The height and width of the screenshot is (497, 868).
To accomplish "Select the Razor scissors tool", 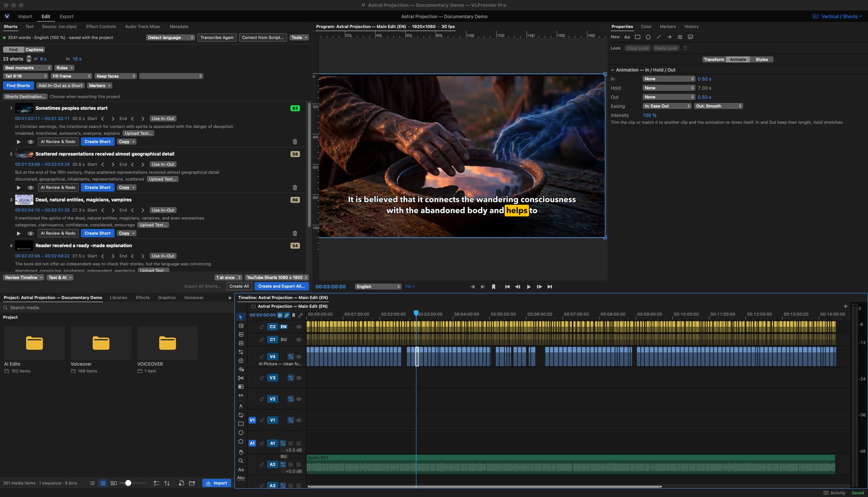I will coord(241,378).
